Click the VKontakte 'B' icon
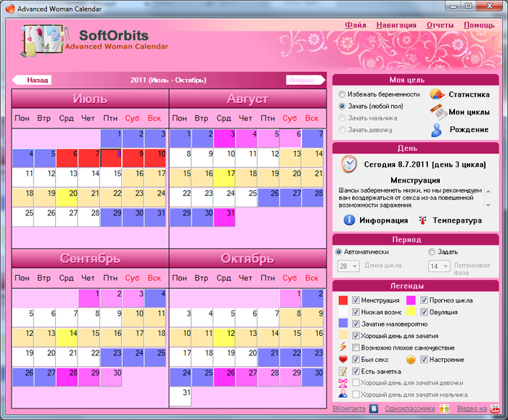Screen dimensions: 508x420 (374, 409)
